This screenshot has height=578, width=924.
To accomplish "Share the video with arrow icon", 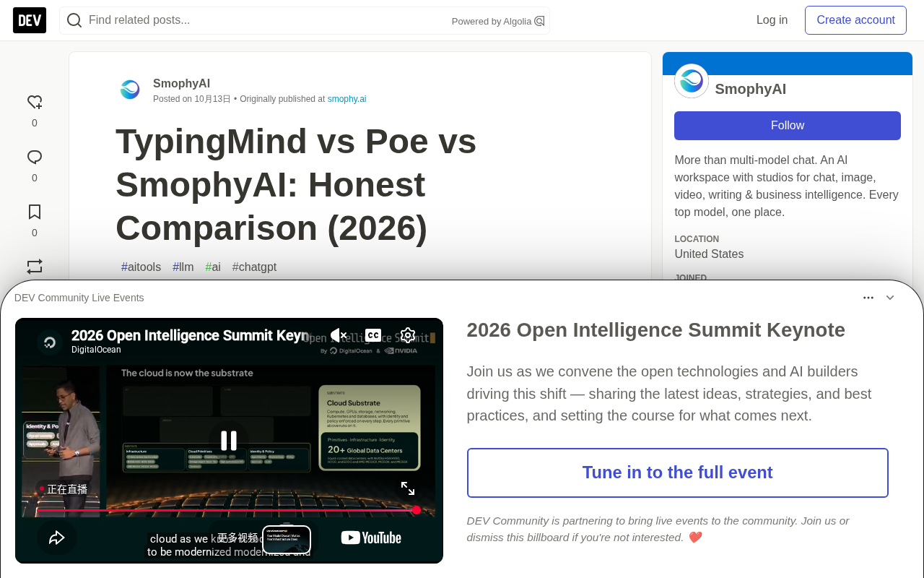I will click(x=57, y=538).
